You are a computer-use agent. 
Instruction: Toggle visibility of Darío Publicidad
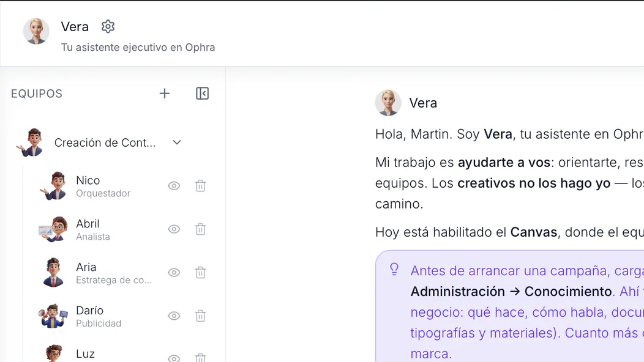click(174, 316)
